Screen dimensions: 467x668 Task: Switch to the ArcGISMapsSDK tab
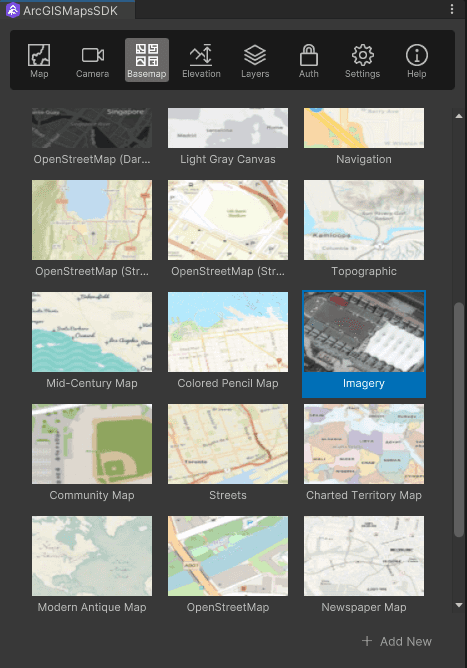(67, 10)
